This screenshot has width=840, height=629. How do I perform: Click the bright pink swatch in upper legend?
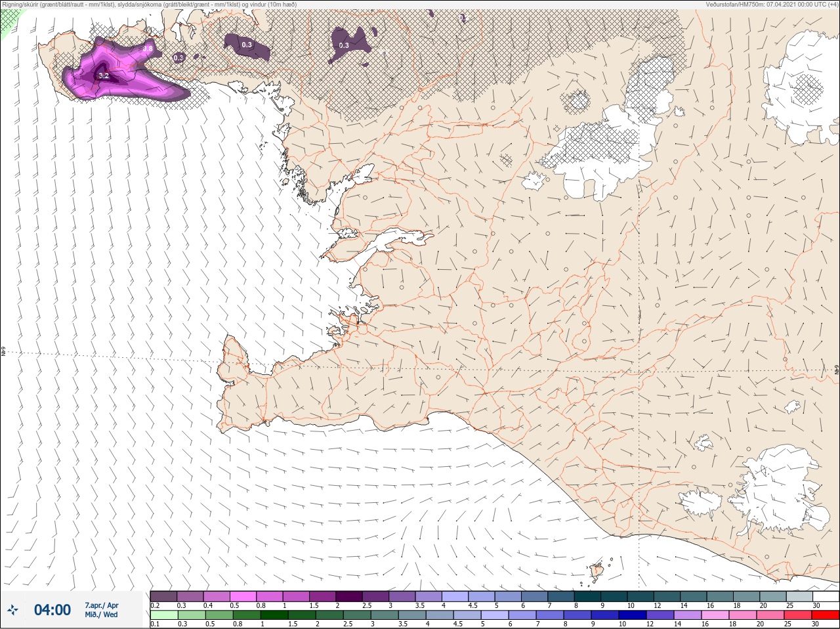tap(243, 596)
